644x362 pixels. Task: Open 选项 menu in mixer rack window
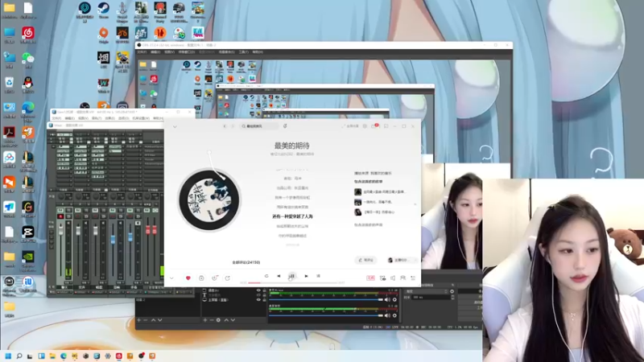click(123, 118)
